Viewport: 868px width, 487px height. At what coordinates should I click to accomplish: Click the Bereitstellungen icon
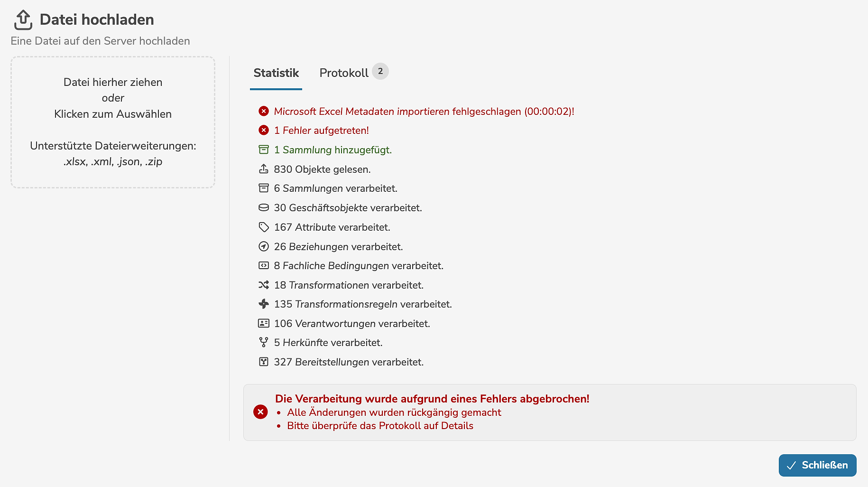[264, 362]
